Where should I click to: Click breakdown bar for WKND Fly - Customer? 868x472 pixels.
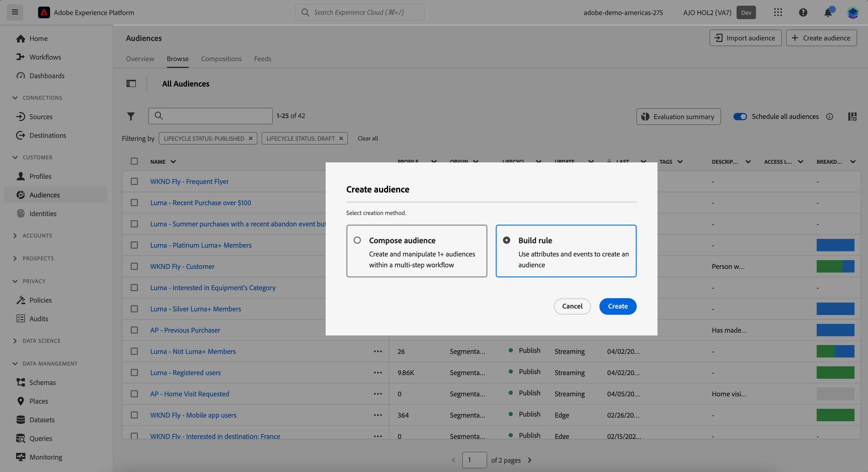tap(835, 266)
